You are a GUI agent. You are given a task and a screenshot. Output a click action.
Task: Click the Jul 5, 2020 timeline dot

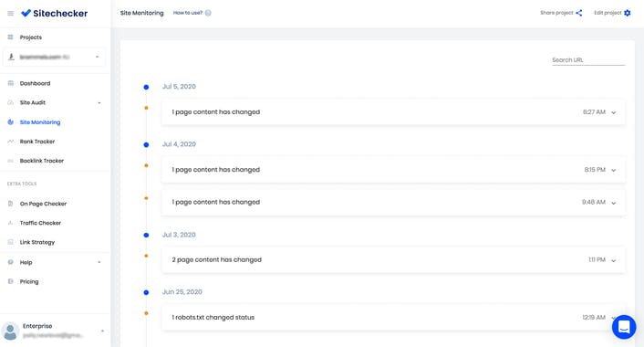pos(146,87)
